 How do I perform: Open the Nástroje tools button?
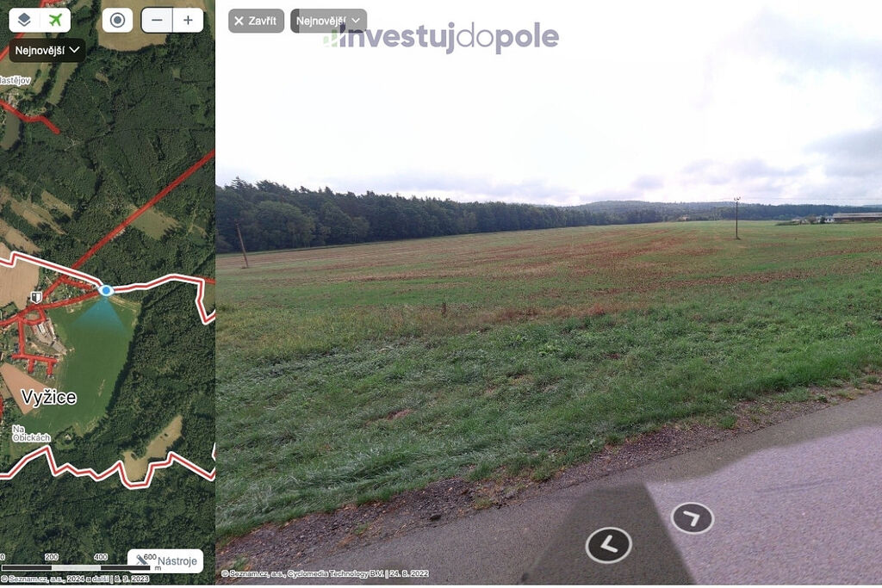(165, 560)
